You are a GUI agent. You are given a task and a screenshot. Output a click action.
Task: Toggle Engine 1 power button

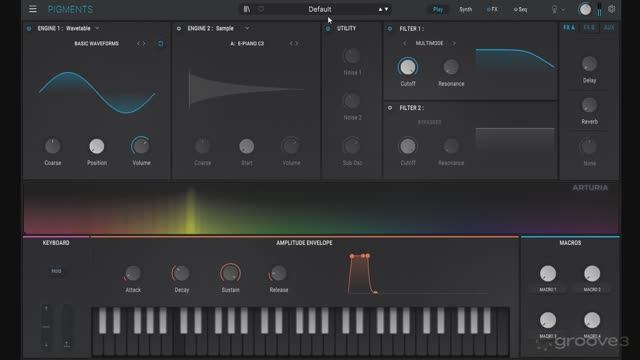pyautogui.click(x=29, y=29)
